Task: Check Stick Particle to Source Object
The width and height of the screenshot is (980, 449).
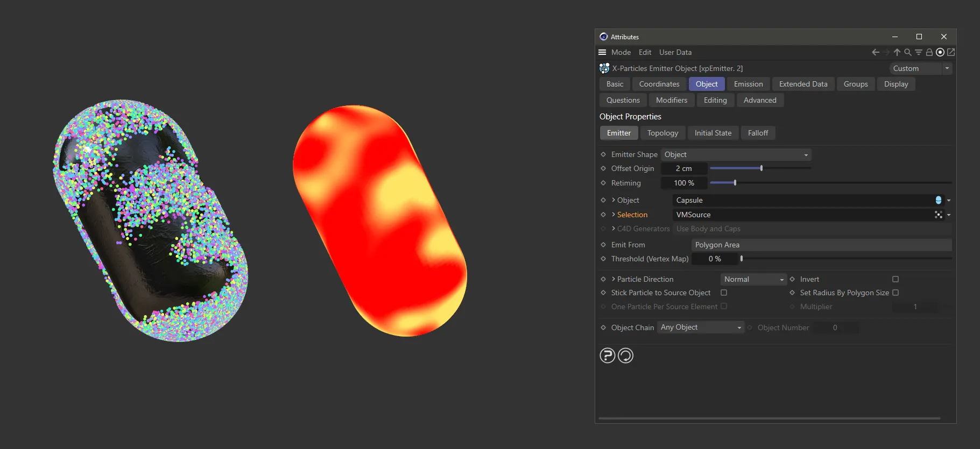Action: (x=724, y=293)
